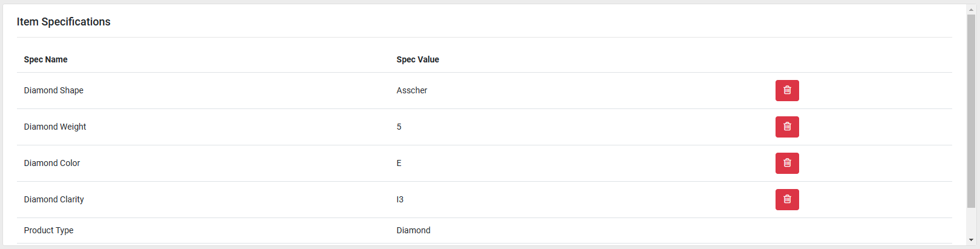This screenshot has width=980, height=249.
Task: Click the Asscher spec value
Action: 412,90
